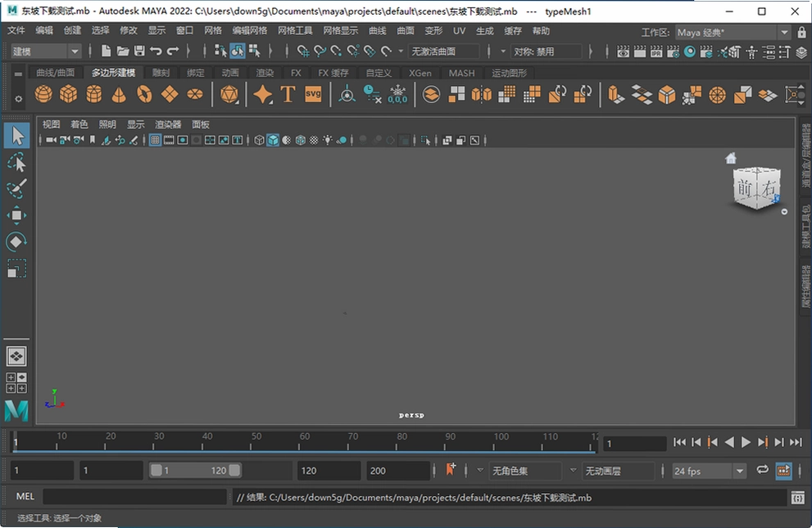Viewport: 812px width, 528px height.
Task: Click the Extrude shelf icon
Action: pos(615,95)
